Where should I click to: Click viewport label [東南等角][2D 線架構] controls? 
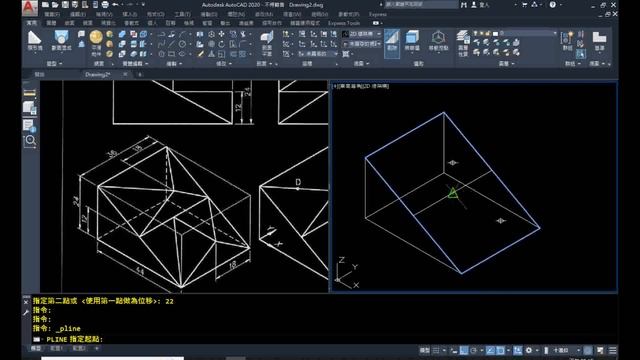(361, 86)
